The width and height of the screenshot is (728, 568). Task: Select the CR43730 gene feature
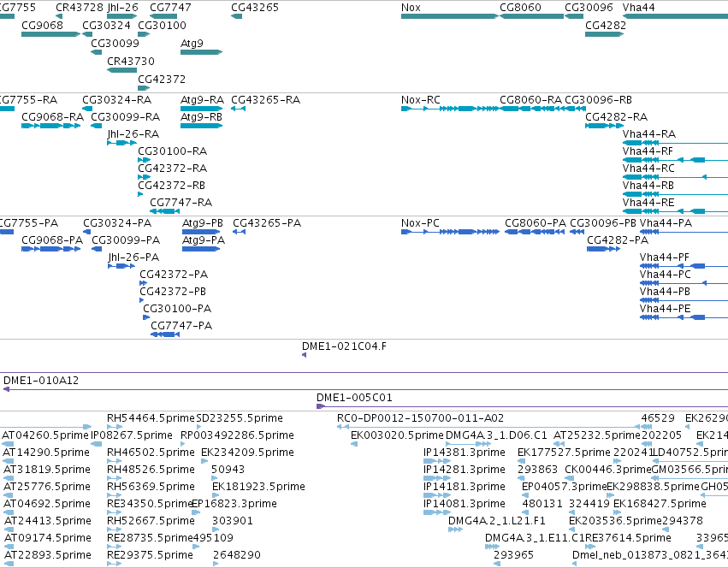tap(121, 70)
